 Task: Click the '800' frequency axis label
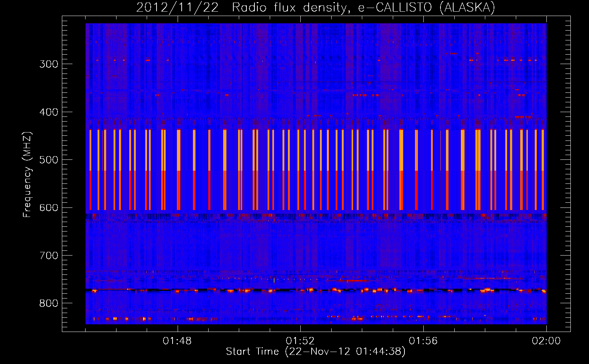[49, 304]
